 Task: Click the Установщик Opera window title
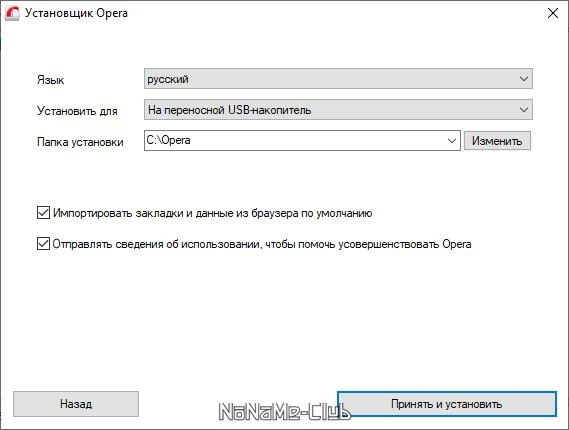click(x=76, y=13)
